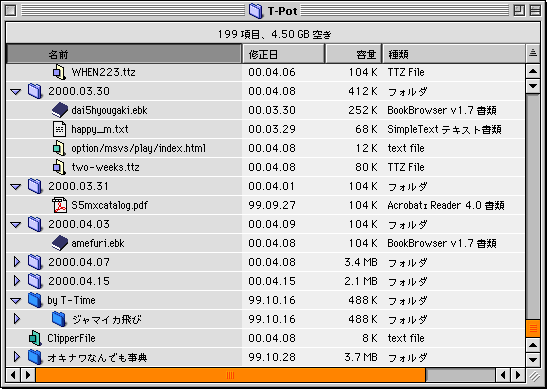The image size is (547, 389).
Task: Sort by 容量 column header
Action: pos(353,54)
